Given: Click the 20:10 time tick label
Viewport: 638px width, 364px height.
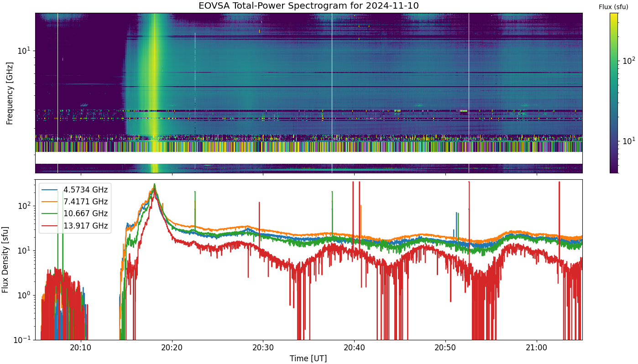Looking at the screenshot, I should pos(81,348).
